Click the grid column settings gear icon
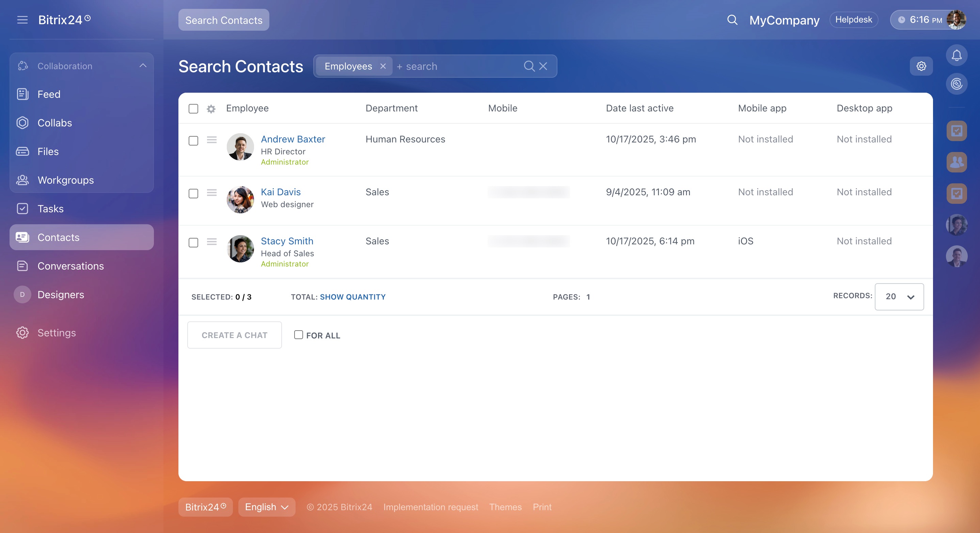980x533 pixels. [211, 109]
